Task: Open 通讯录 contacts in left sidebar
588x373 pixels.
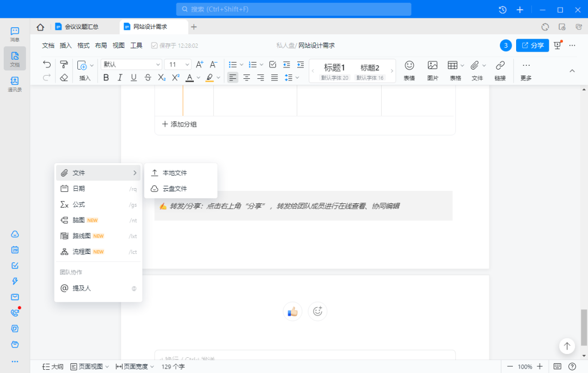Action: (x=15, y=84)
